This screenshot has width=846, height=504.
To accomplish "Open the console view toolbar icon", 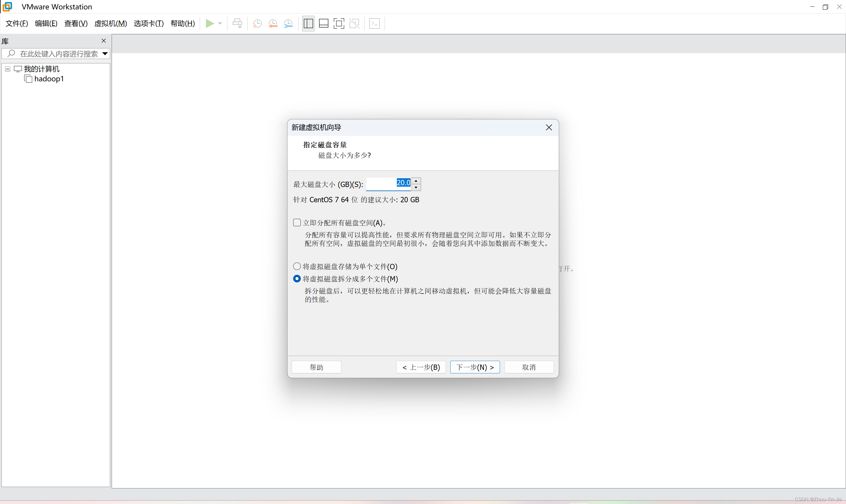I will coord(375,23).
